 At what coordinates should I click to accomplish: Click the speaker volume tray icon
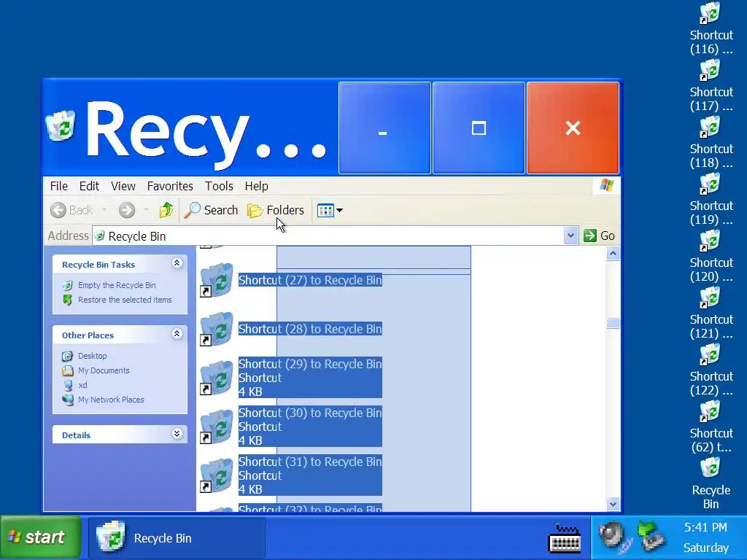[614, 536]
